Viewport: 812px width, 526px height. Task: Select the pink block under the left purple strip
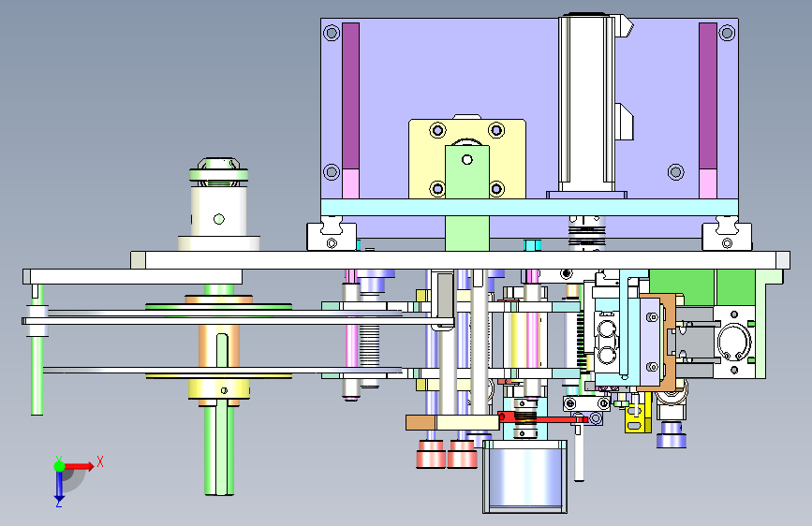[x=350, y=183]
